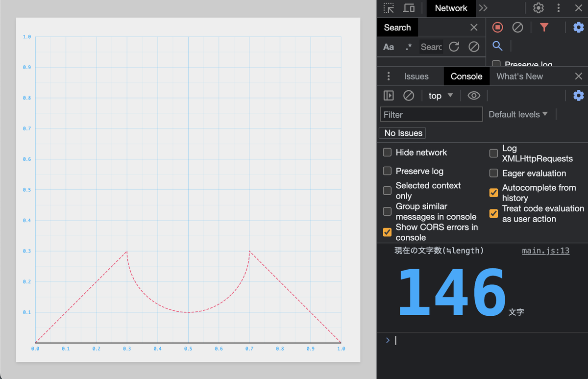Screen dimensions: 588x379
Task: Toggle regular expression search option
Action: click(x=409, y=47)
